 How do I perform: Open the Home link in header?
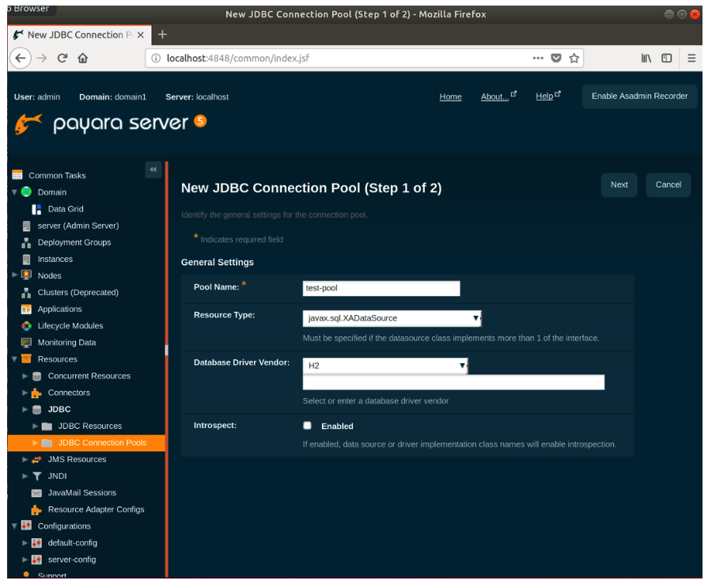pyautogui.click(x=450, y=97)
